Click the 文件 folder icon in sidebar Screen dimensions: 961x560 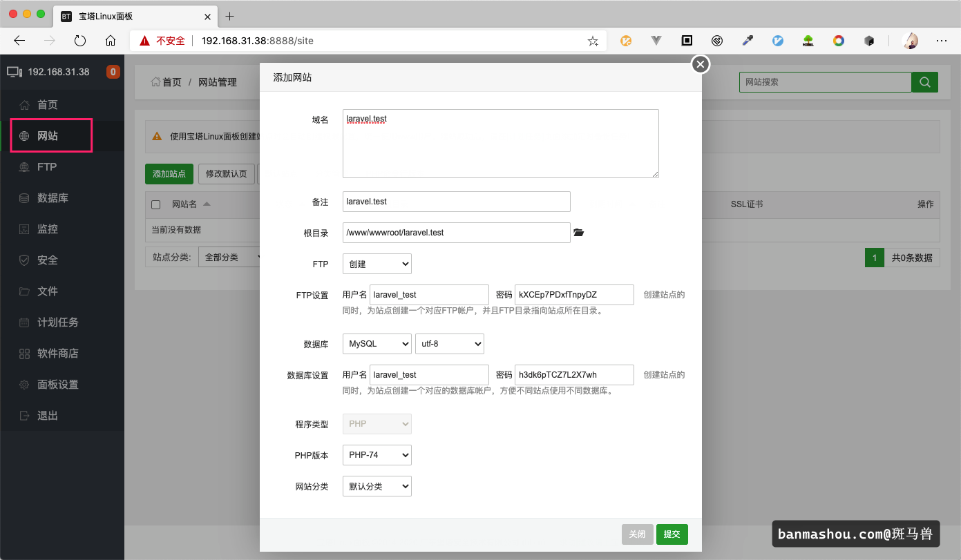(x=24, y=291)
